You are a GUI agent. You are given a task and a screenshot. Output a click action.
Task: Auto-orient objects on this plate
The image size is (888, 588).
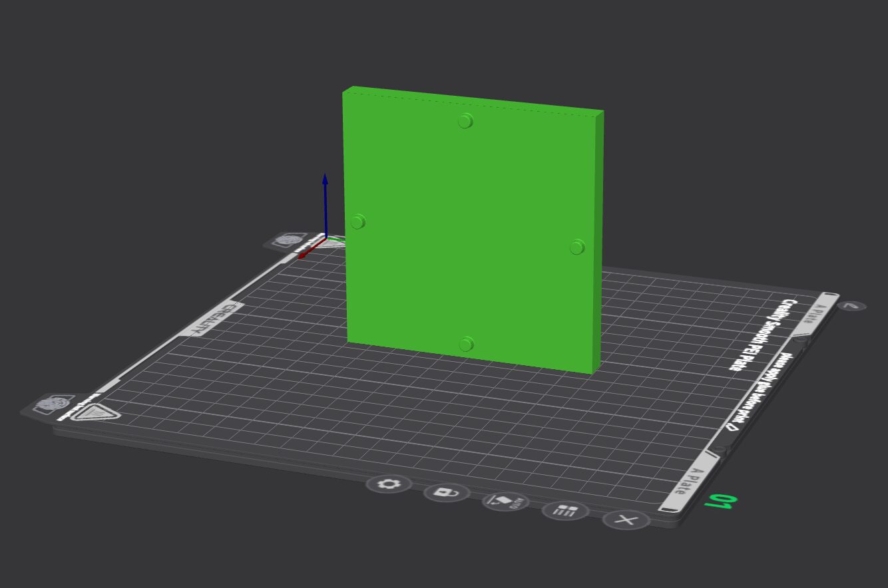coord(505,501)
